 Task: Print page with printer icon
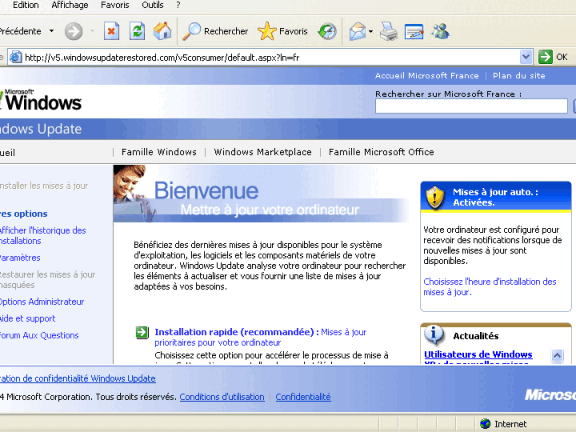[x=389, y=31]
